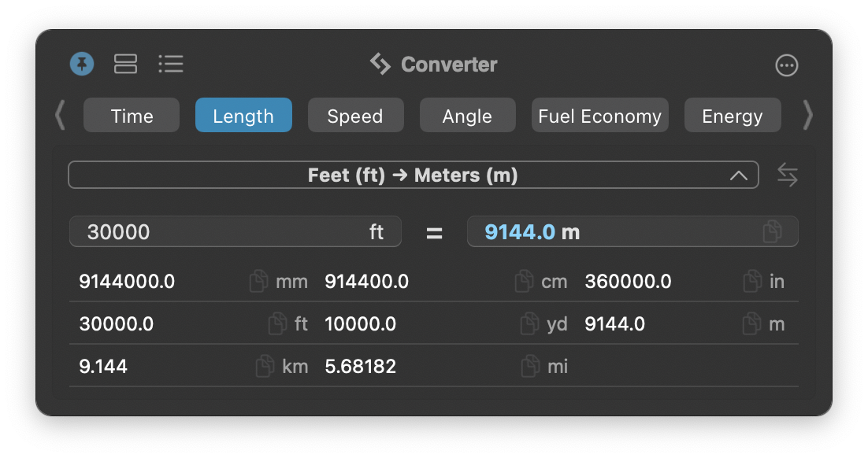Select the Time category tab

coord(132,115)
